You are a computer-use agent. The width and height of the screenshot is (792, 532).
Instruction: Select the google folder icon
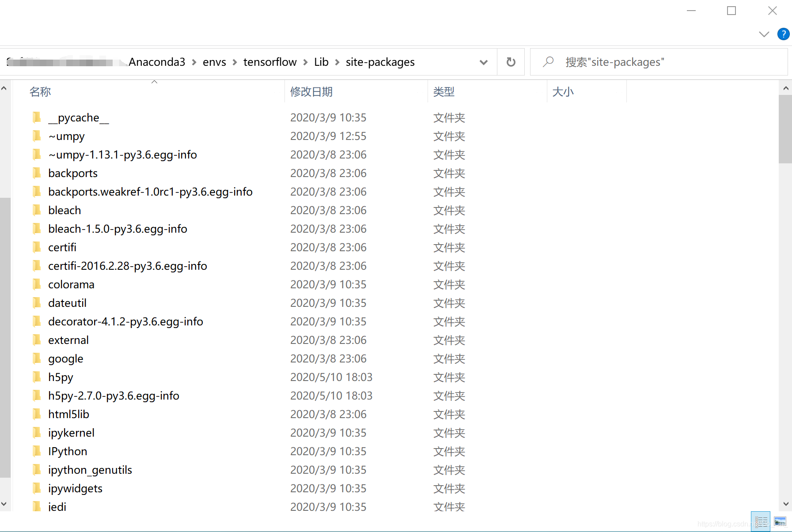pyautogui.click(x=37, y=358)
